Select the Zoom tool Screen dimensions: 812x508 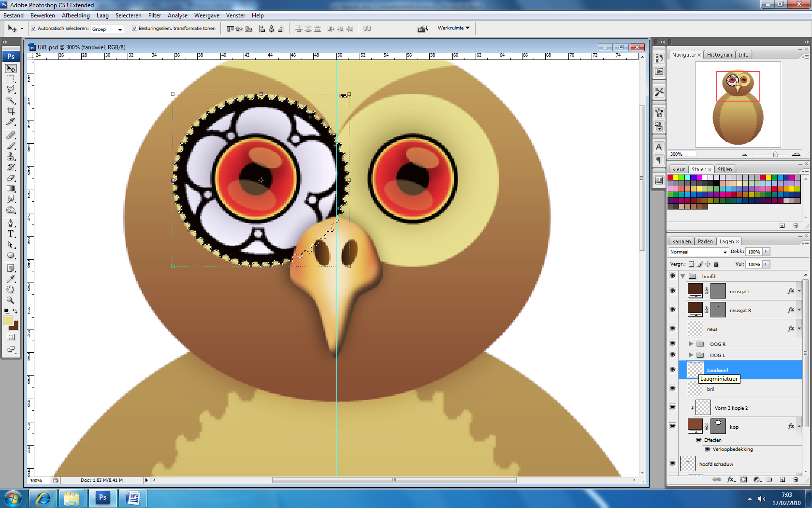pos(11,300)
